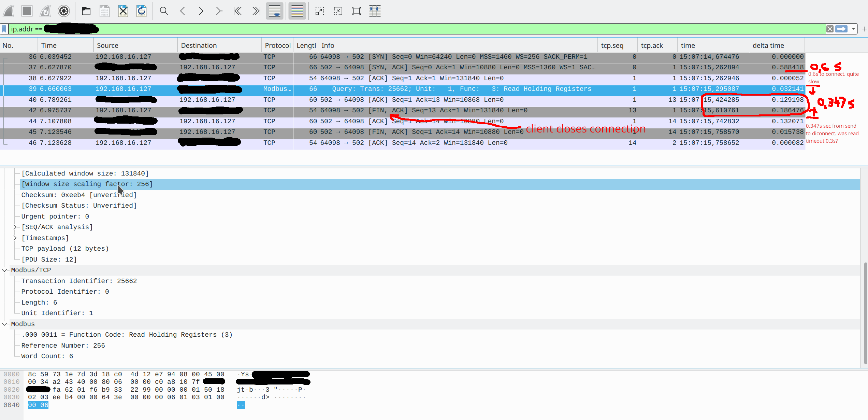Viewport: 868px width, 420px height.
Task: Toggle the display filter bookmark icon
Action: pos(4,29)
